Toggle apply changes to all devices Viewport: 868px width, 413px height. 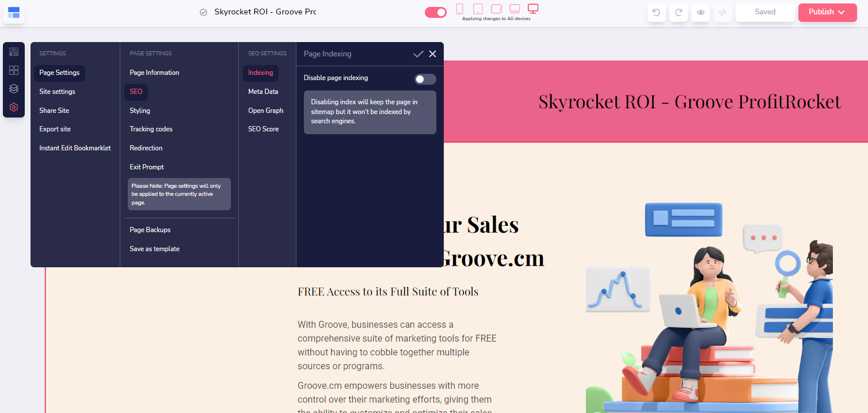tap(436, 13)
